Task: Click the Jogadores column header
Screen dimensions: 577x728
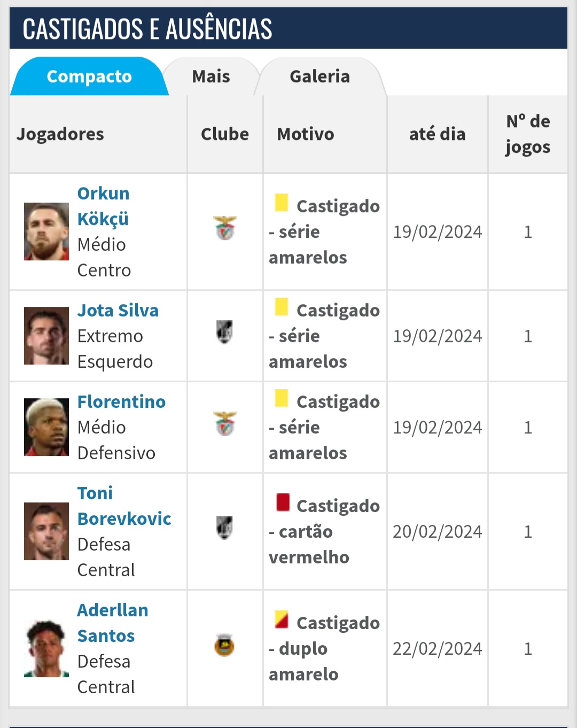Action: click(x=60, y=134)
